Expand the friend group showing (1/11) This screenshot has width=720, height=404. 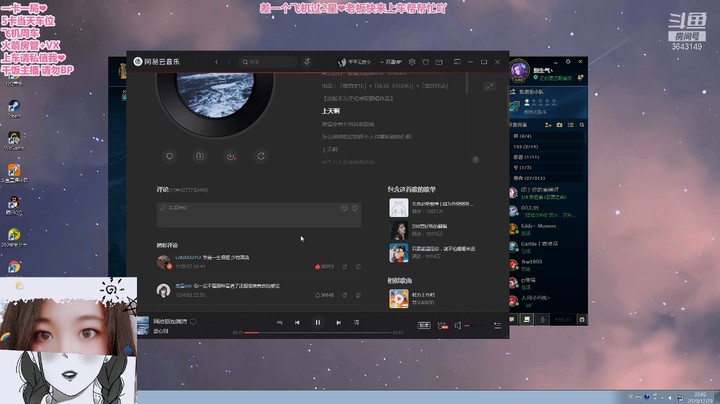[547, 157]
